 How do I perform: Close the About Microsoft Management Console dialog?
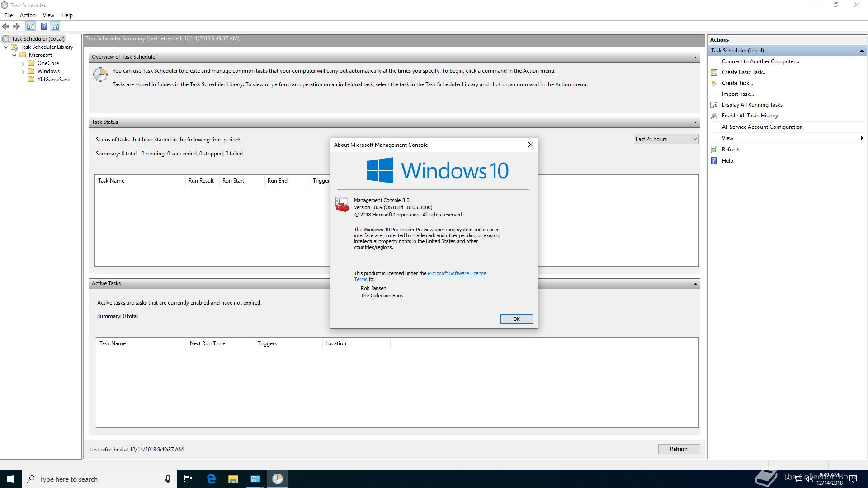(x=531, y=145)
